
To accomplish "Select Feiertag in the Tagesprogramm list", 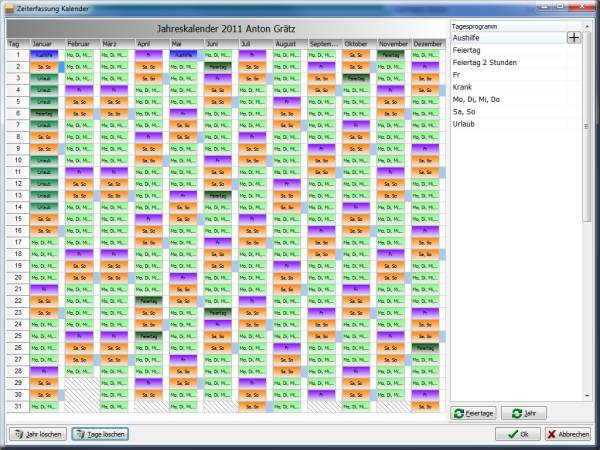I will click(x=515, y=50).
